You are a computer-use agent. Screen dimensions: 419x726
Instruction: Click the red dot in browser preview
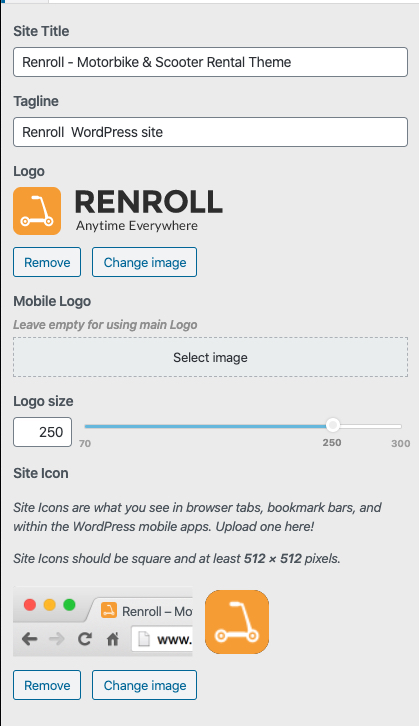click(x=30, y=605)
